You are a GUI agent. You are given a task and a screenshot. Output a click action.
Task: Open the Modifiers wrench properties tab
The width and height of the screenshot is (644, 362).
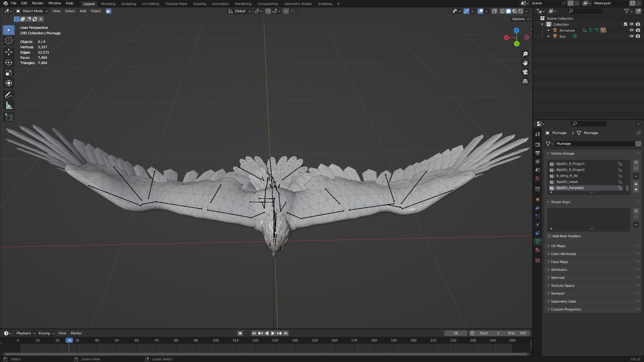[538, 208]
